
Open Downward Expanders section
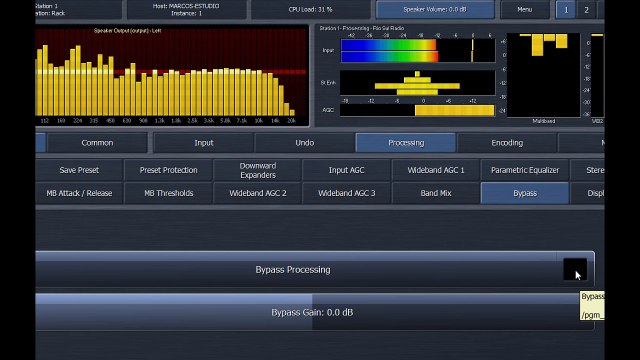pos(258,170)
